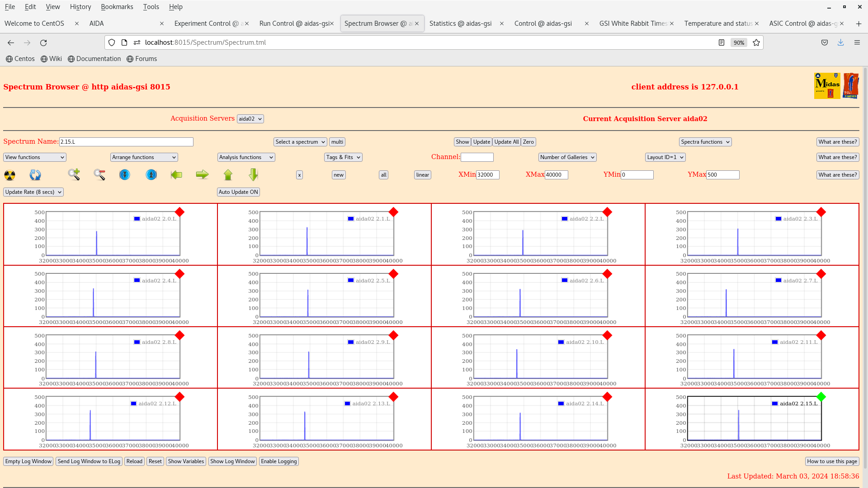Switch to the Run Control tab
This screenshot has height=488, width=868.
click(x=294, y=23)
